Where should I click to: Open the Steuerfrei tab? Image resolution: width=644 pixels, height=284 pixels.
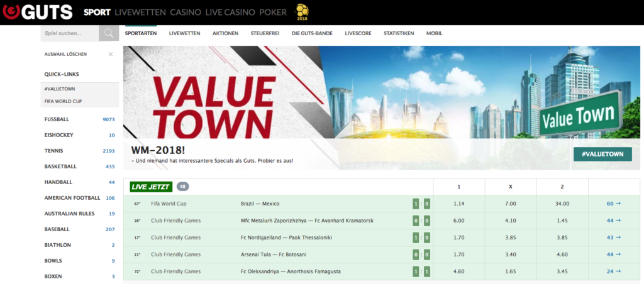265,34
